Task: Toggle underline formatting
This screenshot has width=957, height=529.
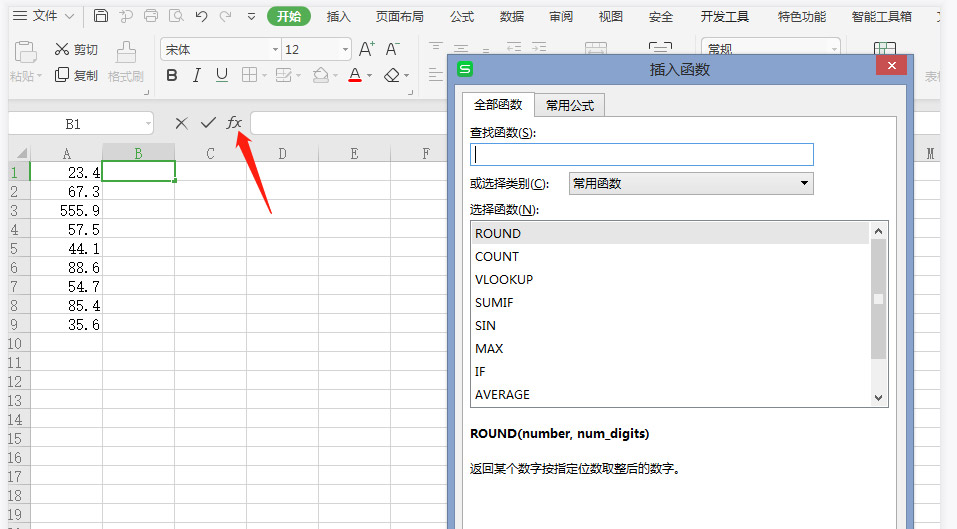Action: point(221,75)
